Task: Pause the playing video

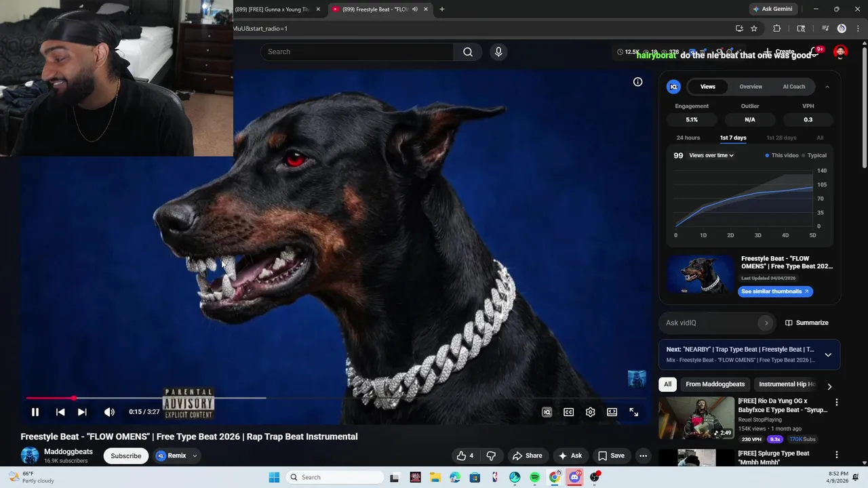Action: coord(35,412)
